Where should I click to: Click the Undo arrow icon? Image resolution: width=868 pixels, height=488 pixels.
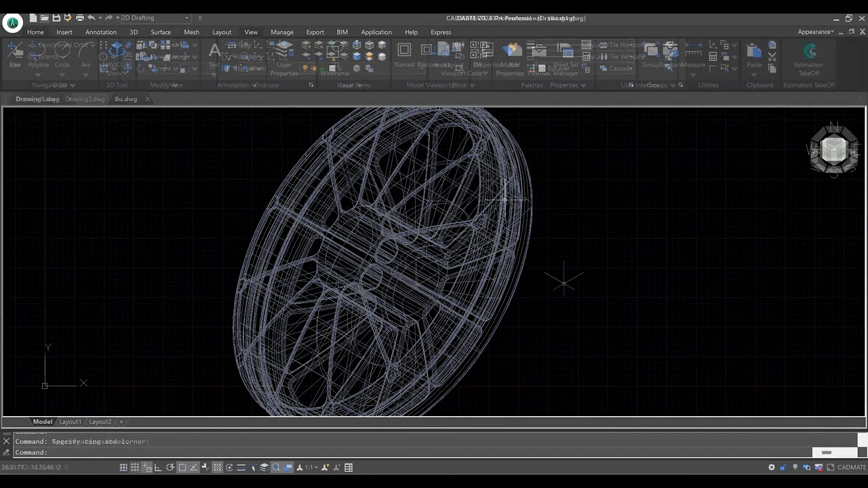coord(91,18)
